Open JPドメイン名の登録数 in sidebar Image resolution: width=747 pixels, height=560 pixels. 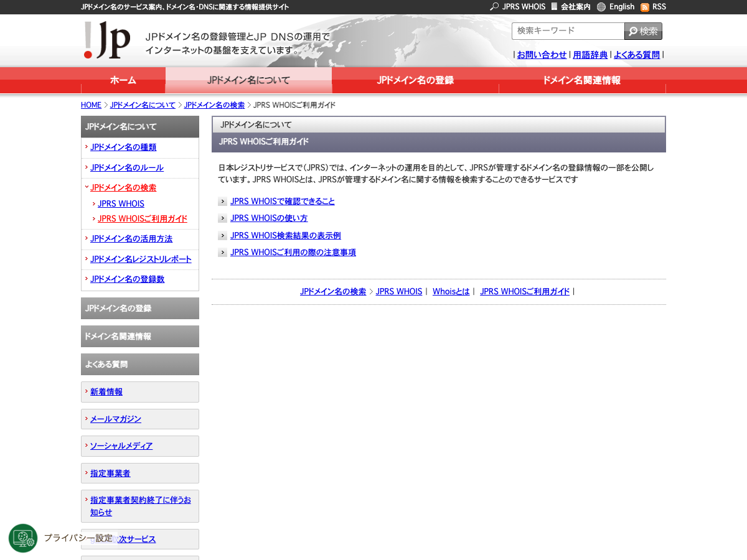[x=127, y=279]
